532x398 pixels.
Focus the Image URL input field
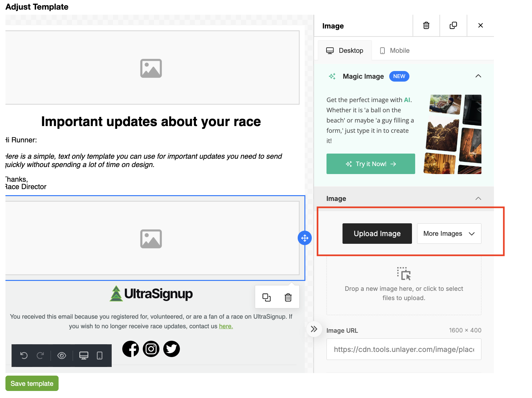click(404, 349)
